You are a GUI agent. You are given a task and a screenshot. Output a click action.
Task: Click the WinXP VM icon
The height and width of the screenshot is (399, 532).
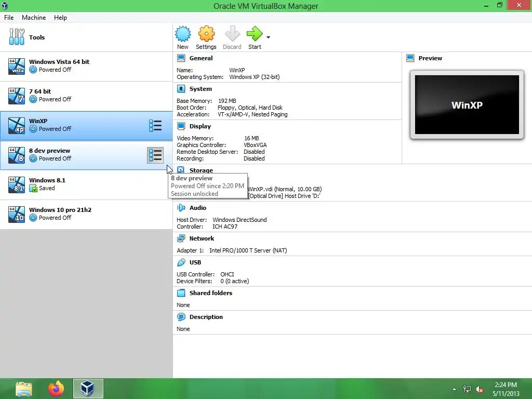(17, 126)
